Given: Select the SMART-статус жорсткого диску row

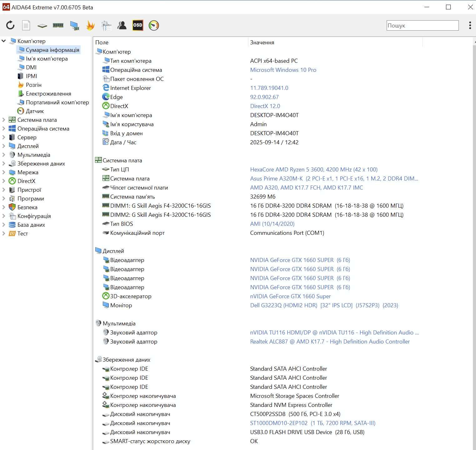Looking at the screenshot, I should tap(258, 441).
